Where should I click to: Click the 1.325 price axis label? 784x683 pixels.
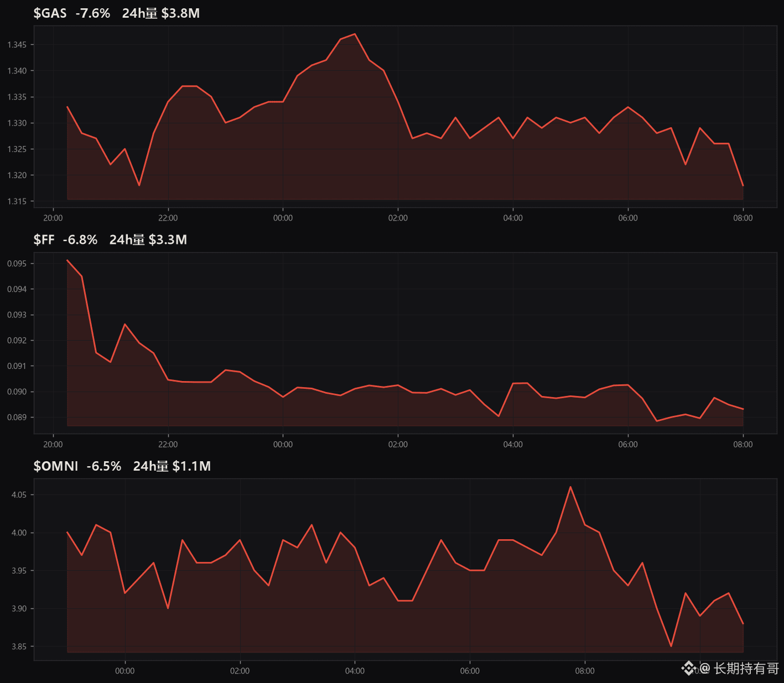17,149
